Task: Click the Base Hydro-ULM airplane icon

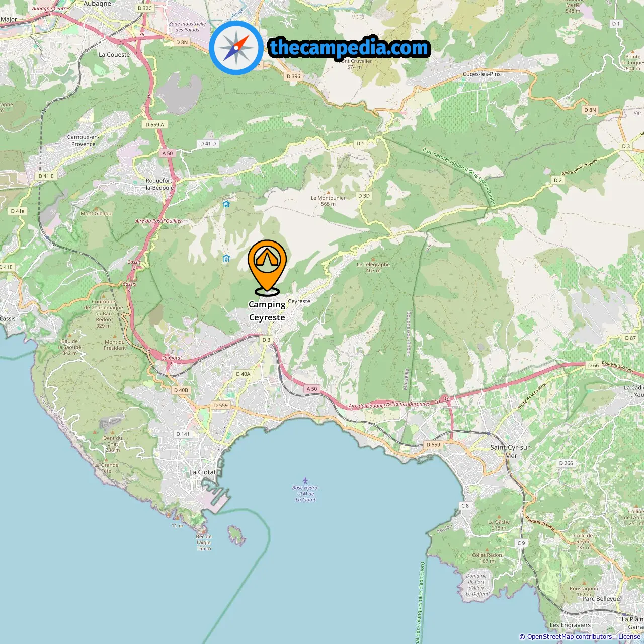Action: tap(305, 480)
